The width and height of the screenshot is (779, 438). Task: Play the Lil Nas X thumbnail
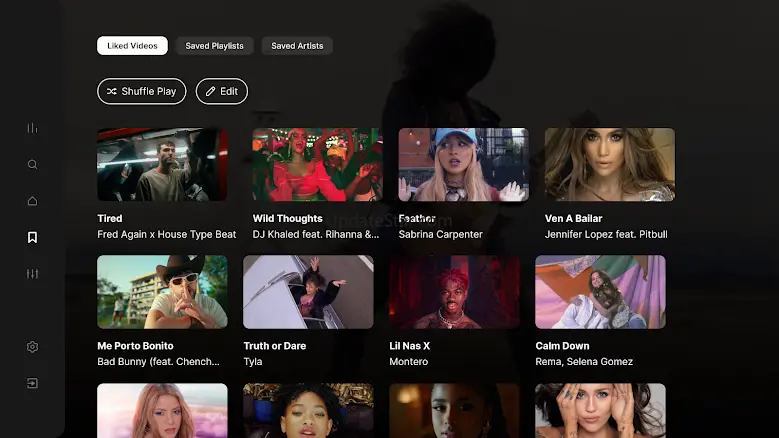click(455, 292)
